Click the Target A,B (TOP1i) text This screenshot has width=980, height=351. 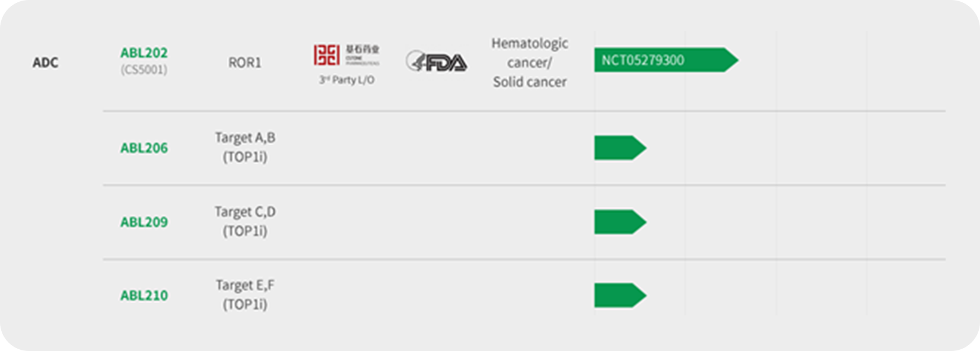(245, 147)
